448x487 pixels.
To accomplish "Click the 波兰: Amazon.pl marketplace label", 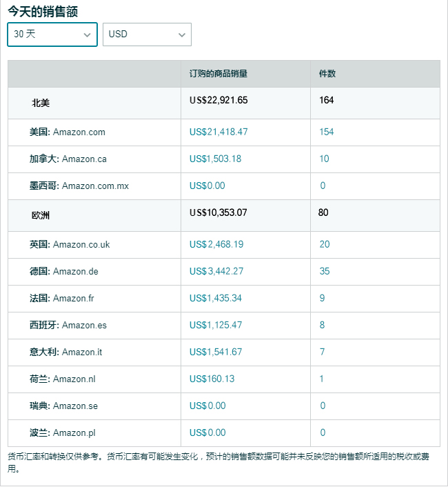I will coord(62,433).
